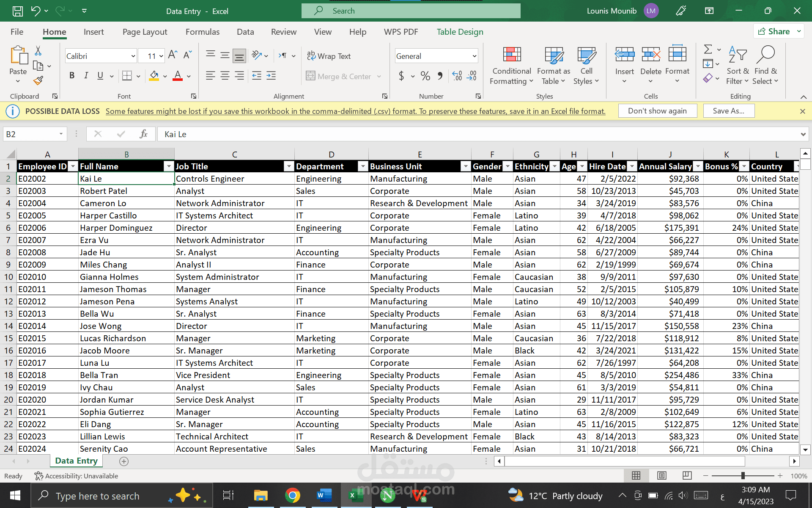Open the Formulas tab

(203, 32)
